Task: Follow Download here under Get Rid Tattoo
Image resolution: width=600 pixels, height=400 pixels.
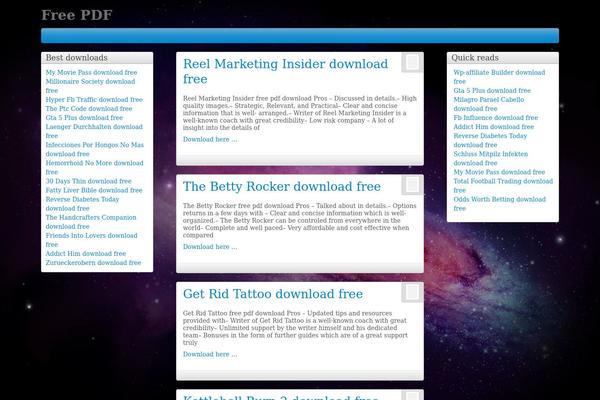Action: click(210, 354)
